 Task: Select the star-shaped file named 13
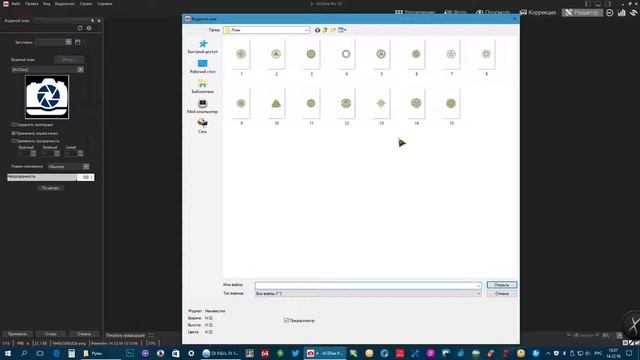[x=381, y=107]
